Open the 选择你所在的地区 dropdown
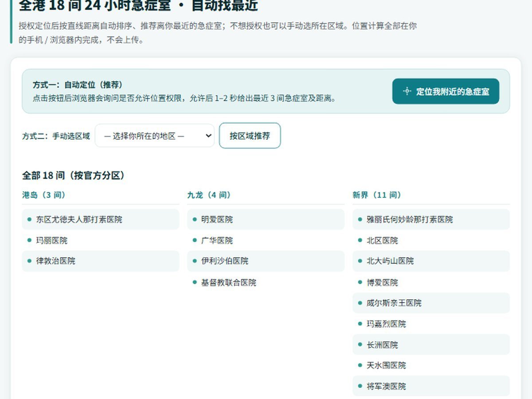This screenshot has height=399, width=532. 154,136
